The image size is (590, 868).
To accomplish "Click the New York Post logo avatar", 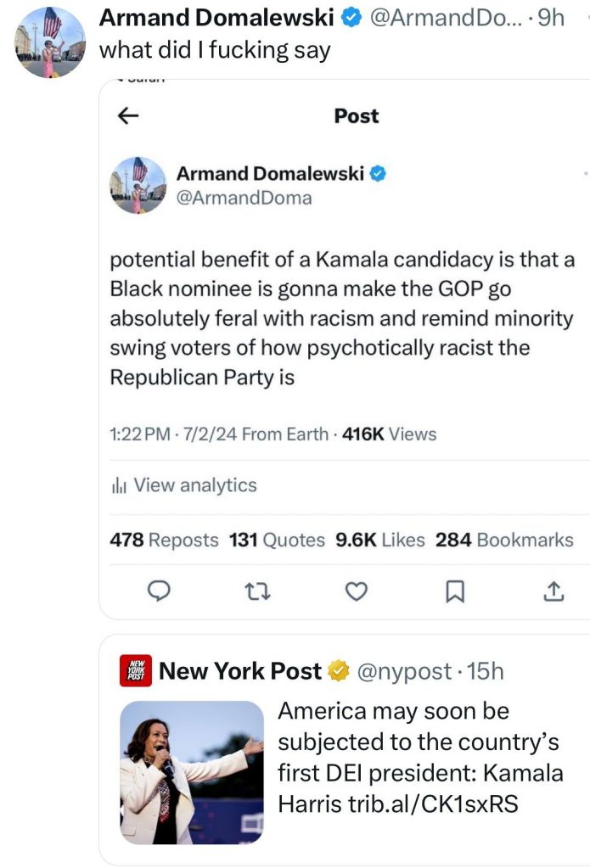I will [134, 671].
